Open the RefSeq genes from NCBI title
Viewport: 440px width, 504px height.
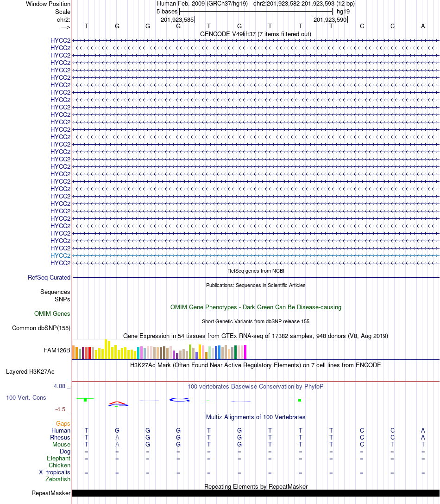(x=256, y=271)
